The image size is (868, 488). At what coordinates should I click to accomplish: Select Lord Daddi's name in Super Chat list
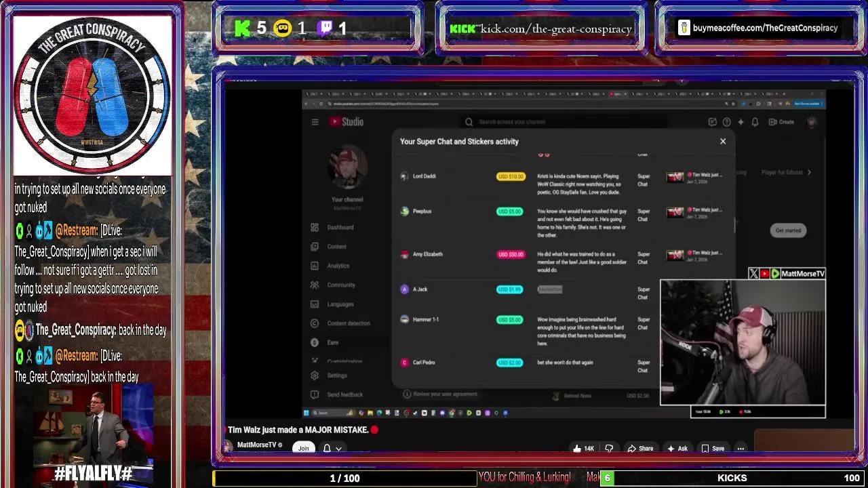tap(425, 176)
